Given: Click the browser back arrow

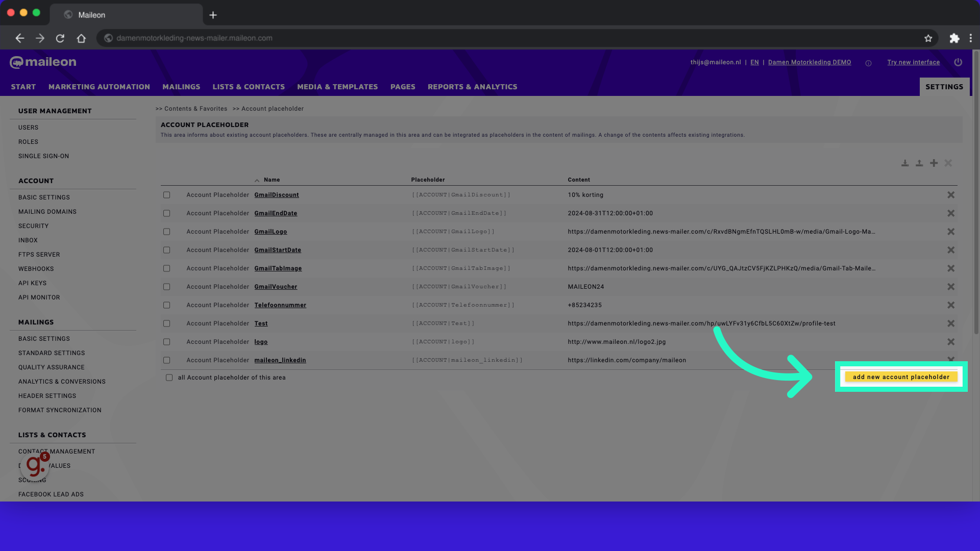Looking at the screenshot, I should 19,38.
